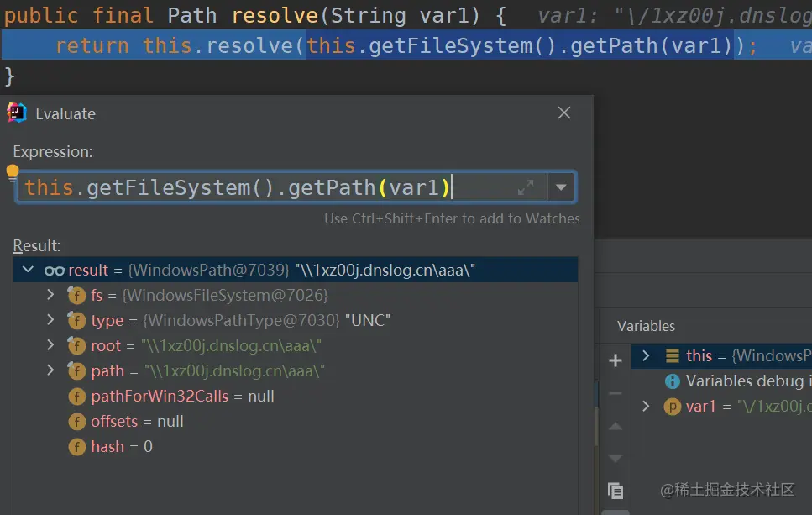This screenshot has height=515, width=812.
Task: Open the expression history dropdown
Action: click(561, 187)
